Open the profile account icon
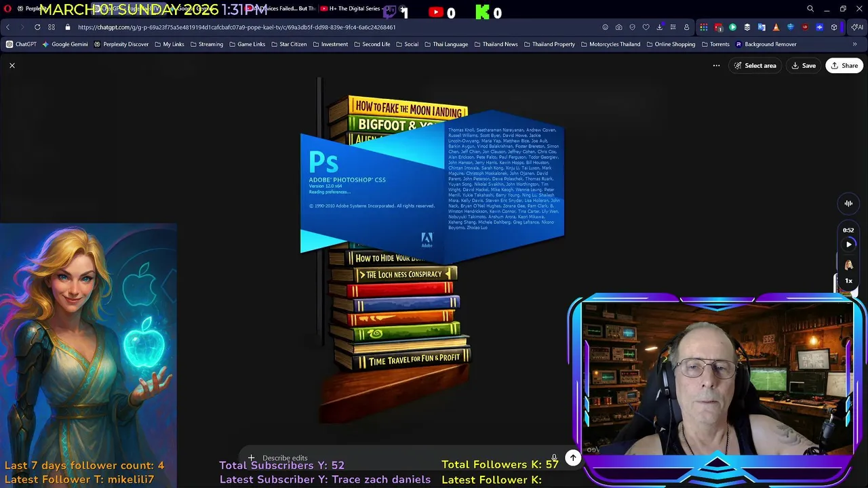 tap(686, 27)
